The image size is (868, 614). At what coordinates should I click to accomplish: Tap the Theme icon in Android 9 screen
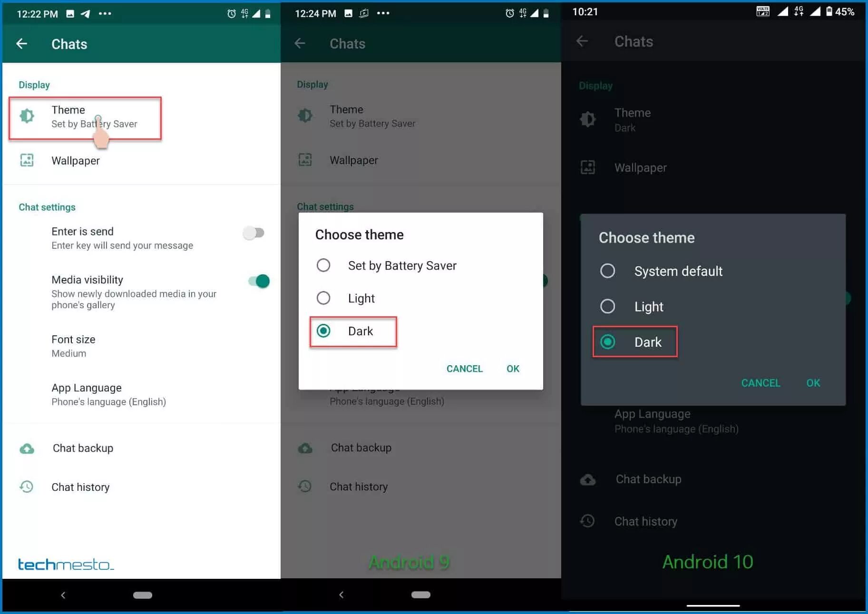tap(305, 116)
